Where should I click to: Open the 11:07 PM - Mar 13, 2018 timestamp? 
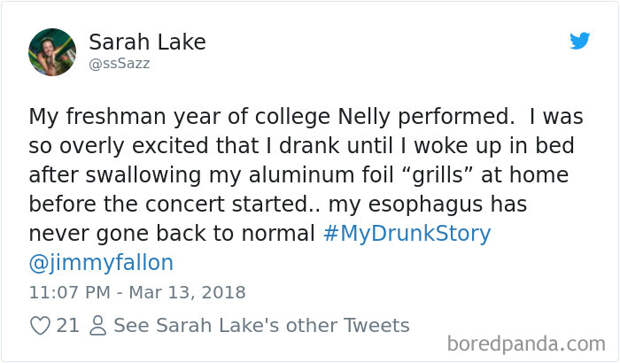137,293
